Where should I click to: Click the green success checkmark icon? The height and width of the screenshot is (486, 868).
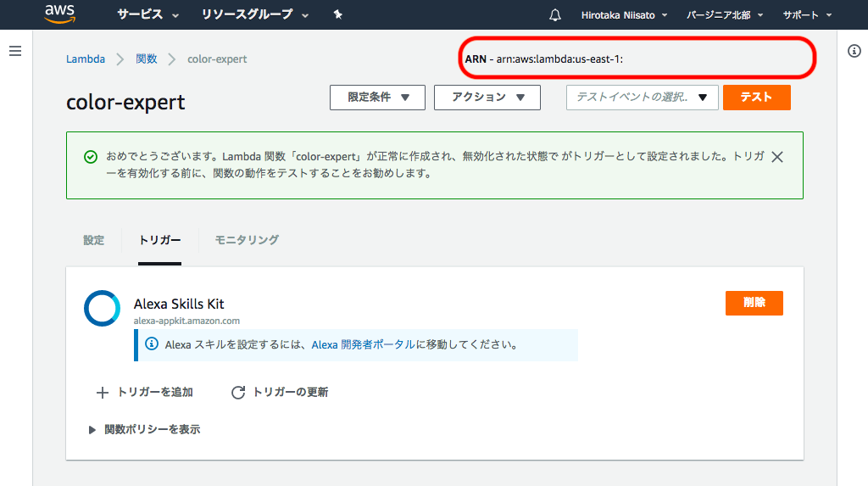point(91,157)
